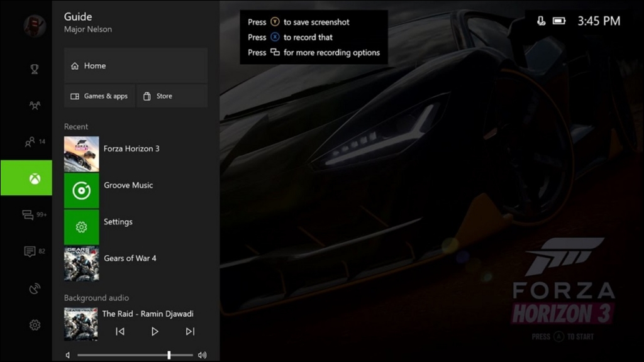Open the Store button
644x362 pixels.
[x=172, y=96]
